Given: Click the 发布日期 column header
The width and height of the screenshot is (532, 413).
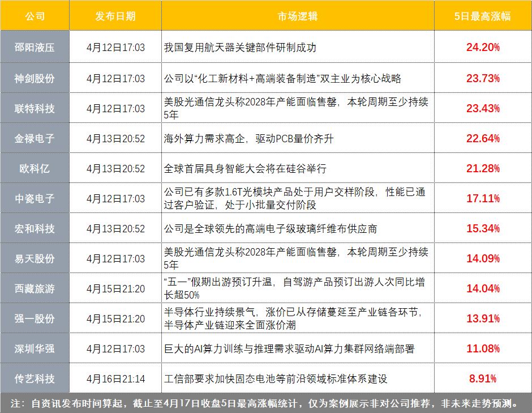Looking at the screenshot, I should coord(115,16).
